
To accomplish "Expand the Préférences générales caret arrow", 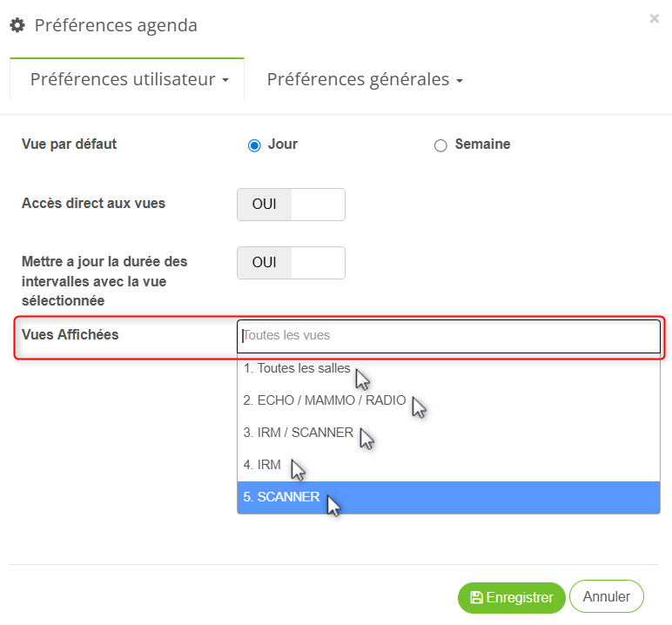I will 460,81.
